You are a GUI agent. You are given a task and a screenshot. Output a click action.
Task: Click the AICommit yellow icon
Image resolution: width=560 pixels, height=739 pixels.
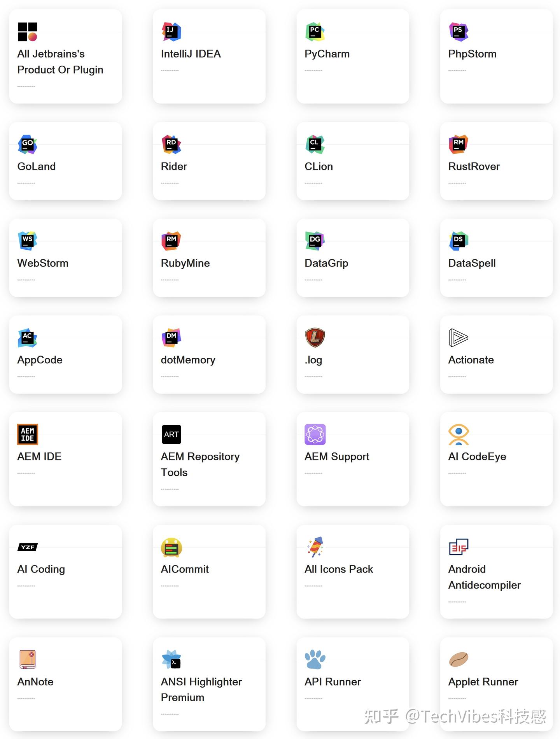[171, 547]
